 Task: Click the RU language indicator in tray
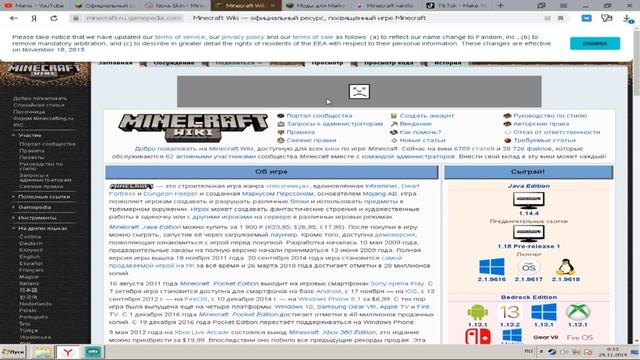(528, 351)
